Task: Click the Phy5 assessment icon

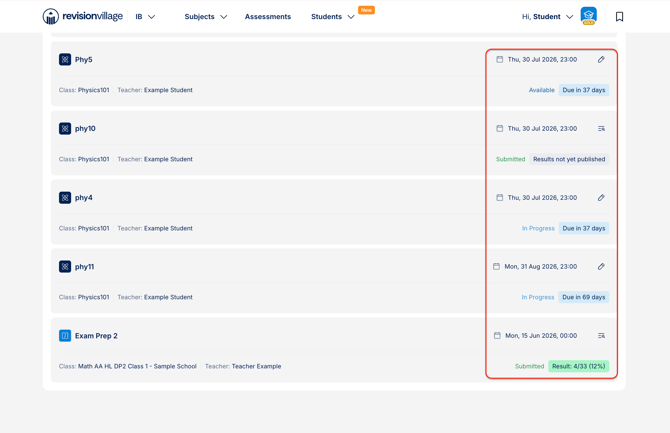Action: point(65,59)
